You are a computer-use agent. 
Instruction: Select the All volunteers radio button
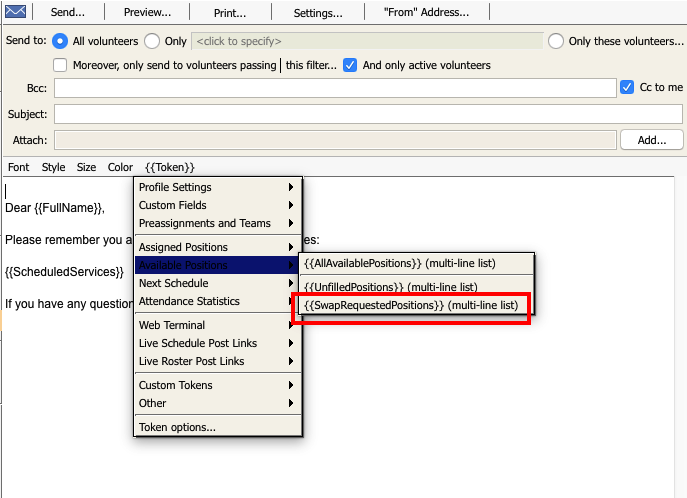point(60,41)
